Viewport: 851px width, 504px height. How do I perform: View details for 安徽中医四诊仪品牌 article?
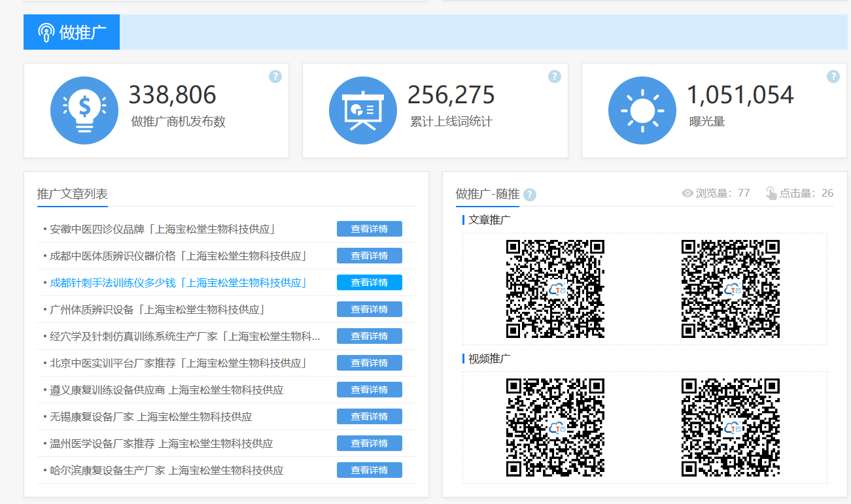click(x=370, y=229)
